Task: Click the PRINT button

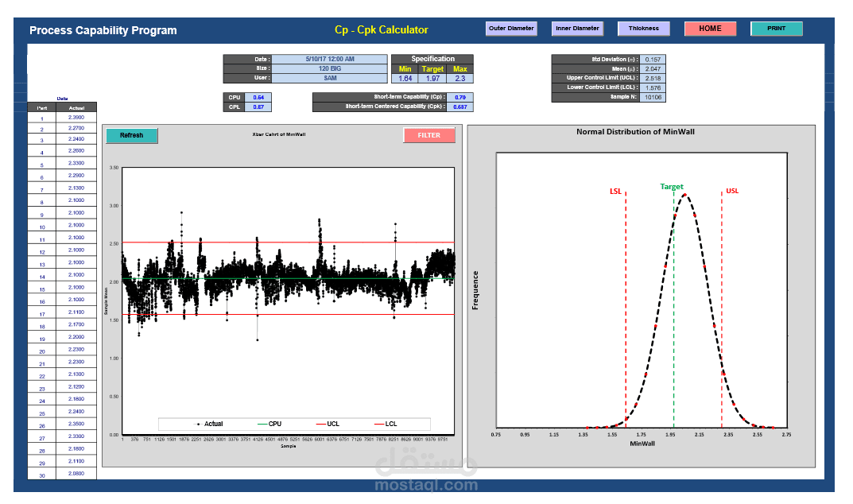Action: [x=777, y=29]
